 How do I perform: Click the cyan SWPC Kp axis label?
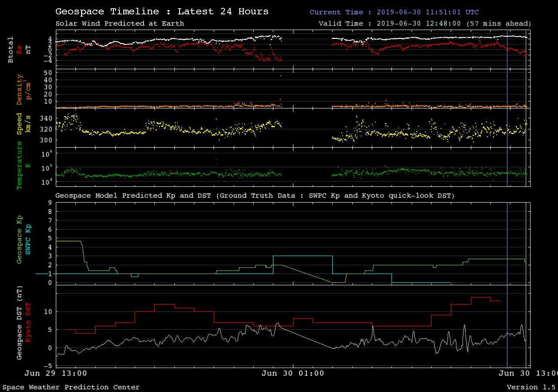[28, 240]
